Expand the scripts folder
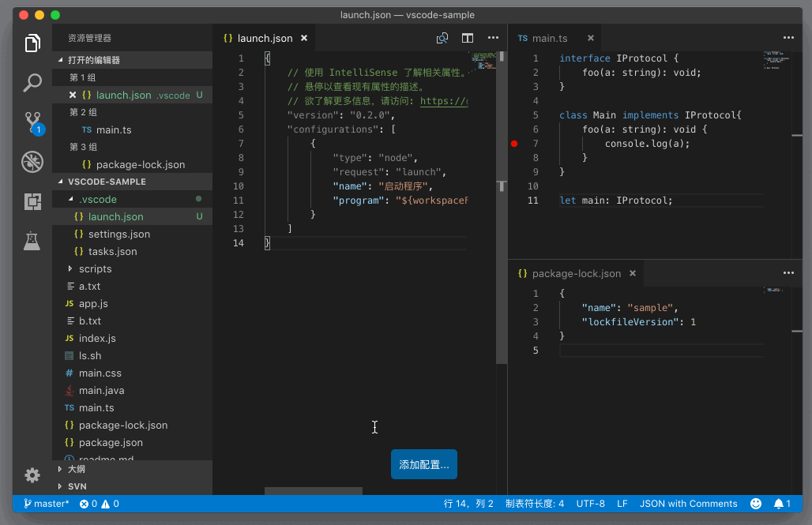 point(95,269)
